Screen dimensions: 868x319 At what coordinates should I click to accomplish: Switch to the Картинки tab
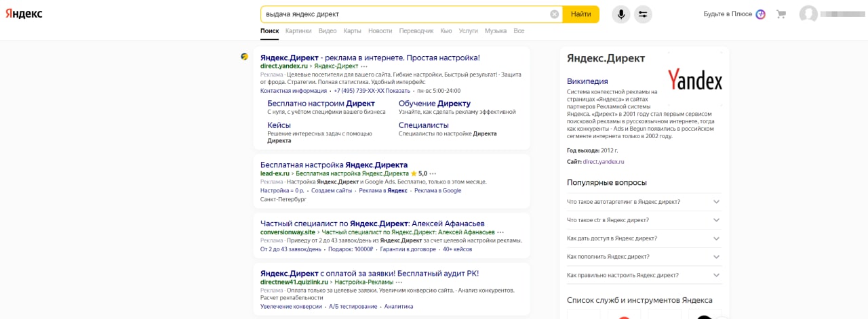[x=298, y=31]
